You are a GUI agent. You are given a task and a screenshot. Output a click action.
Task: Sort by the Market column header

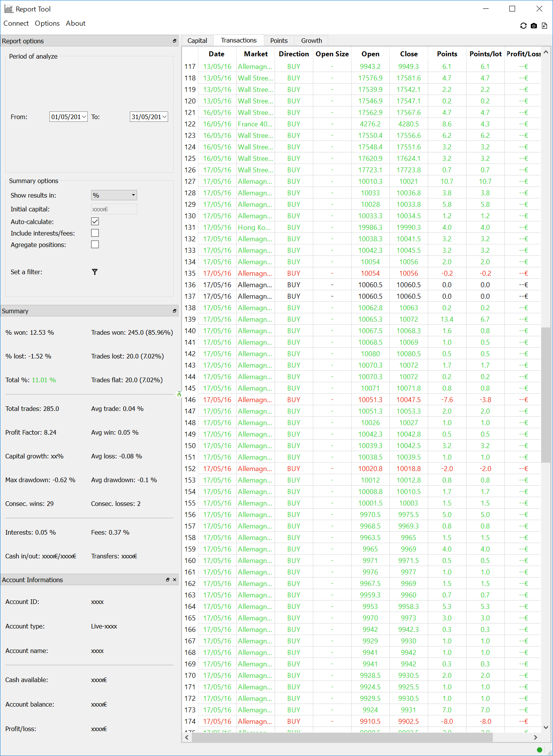pos(256,54)
